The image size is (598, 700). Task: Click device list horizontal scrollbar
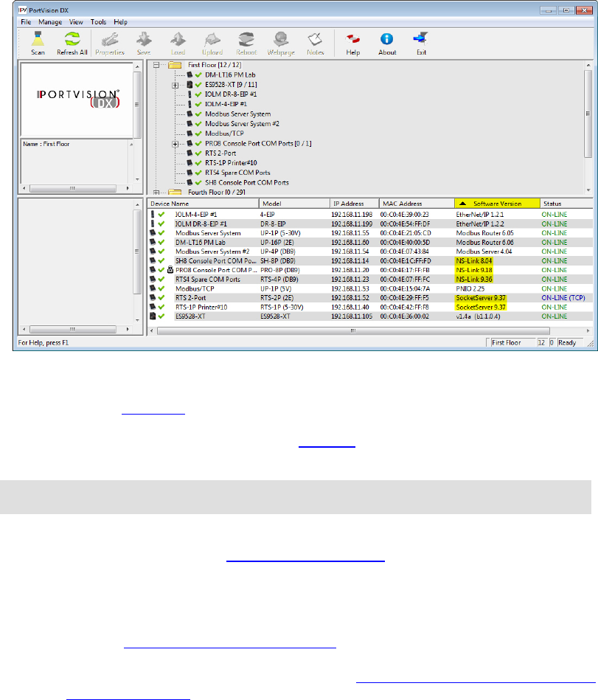353,330
